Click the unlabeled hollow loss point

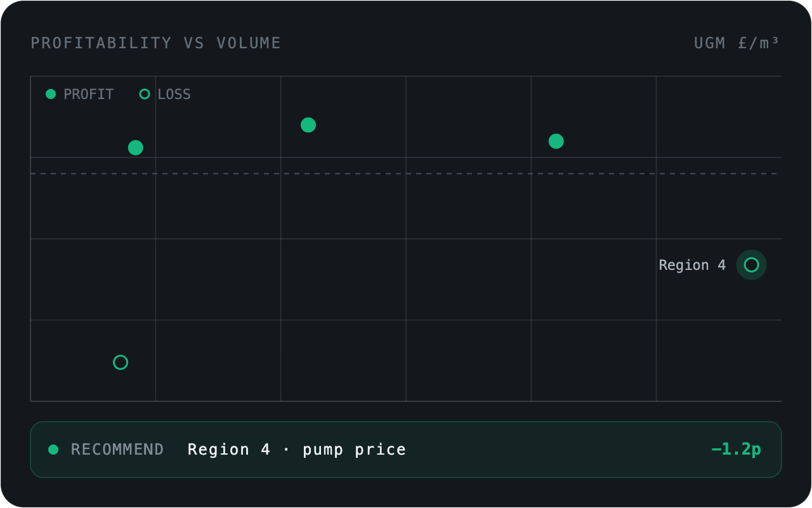coord(121,363)
